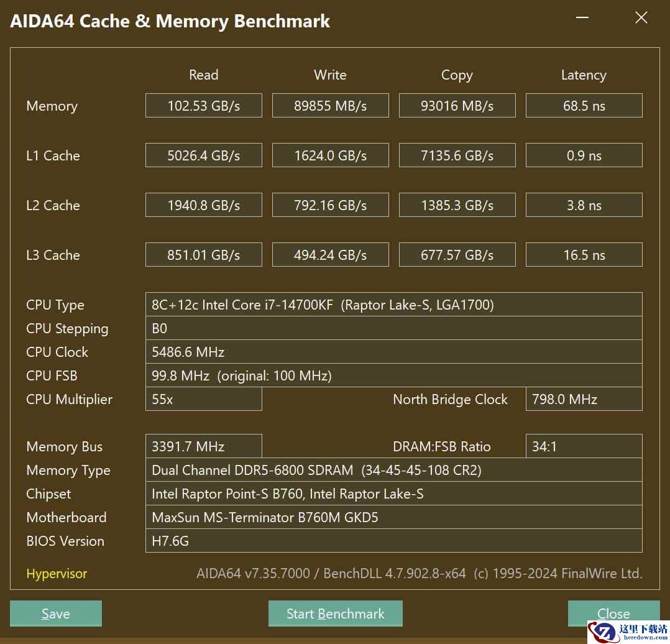
Task: Click the L3 Cache row label
Action: click(53, 255)
